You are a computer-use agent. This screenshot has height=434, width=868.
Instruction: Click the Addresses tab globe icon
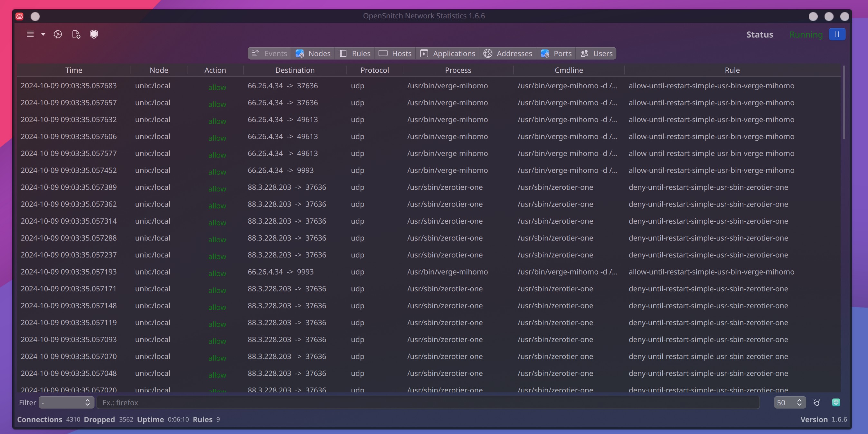click(x=487, y=53)
